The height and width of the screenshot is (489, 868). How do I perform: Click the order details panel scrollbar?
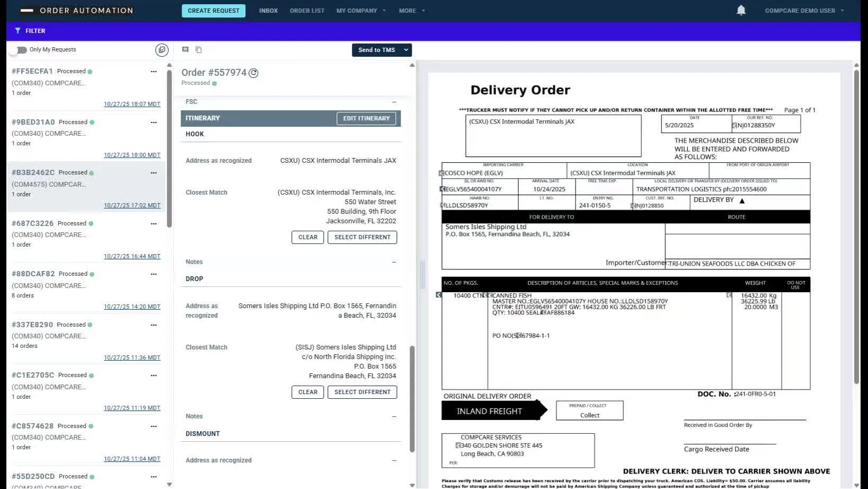click(x=412, y=399)
